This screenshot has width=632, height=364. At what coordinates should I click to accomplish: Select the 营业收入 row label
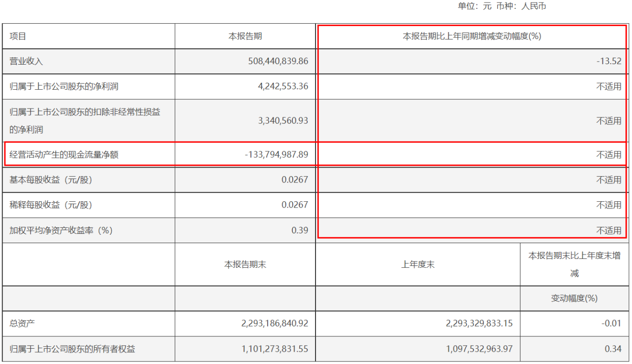click(x=27, y=62)
